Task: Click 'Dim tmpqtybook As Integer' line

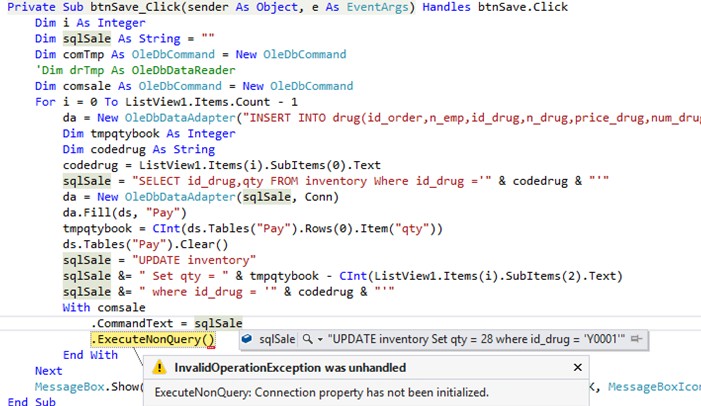Action: coord(149,134)
